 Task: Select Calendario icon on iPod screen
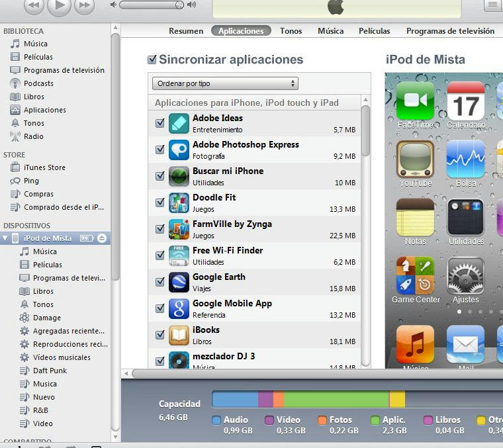tap(466, 101)
